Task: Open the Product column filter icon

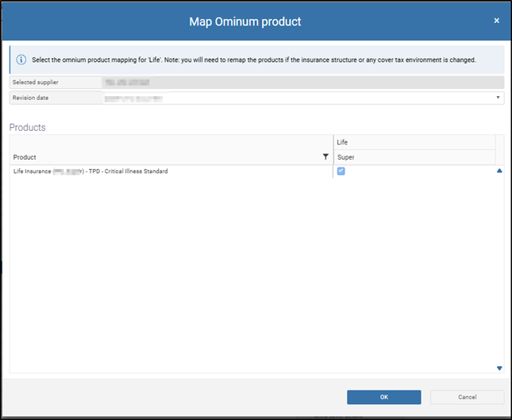Action: point(325,157)
